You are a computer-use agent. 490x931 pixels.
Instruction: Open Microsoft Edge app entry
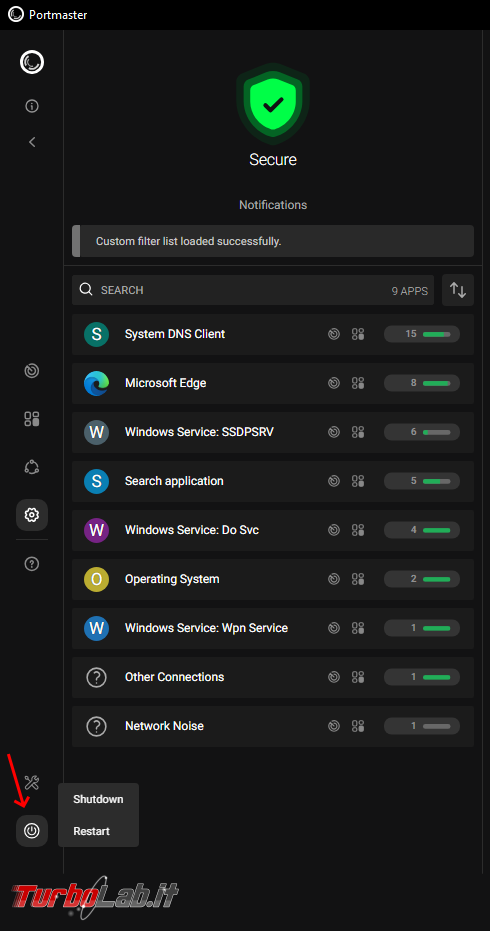273,383
